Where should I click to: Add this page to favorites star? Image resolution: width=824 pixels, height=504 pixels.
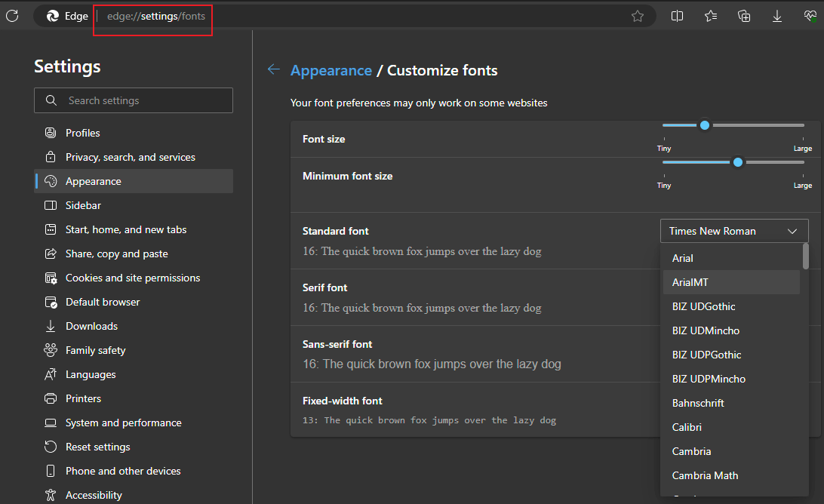[x=638, y=17]
